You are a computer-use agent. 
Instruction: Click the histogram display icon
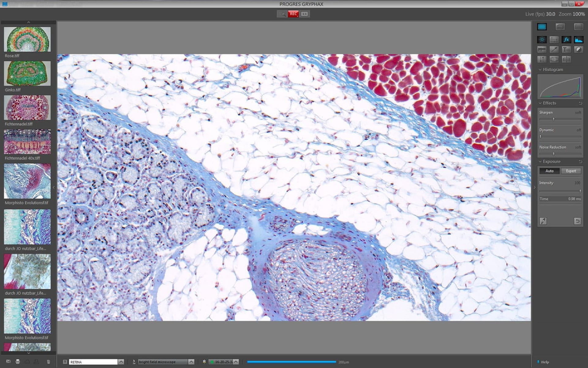pos(578,40)
